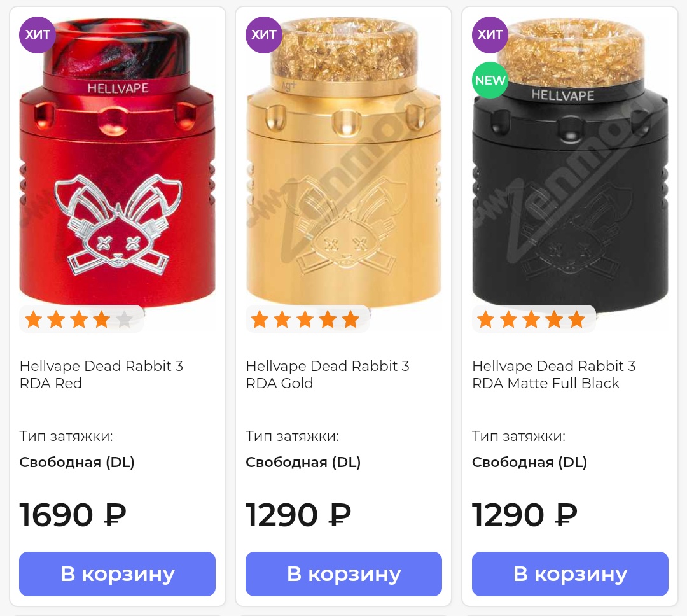Click the grey fifth star on the Red RDA
The image size is (687, 616).
[125, 319]
